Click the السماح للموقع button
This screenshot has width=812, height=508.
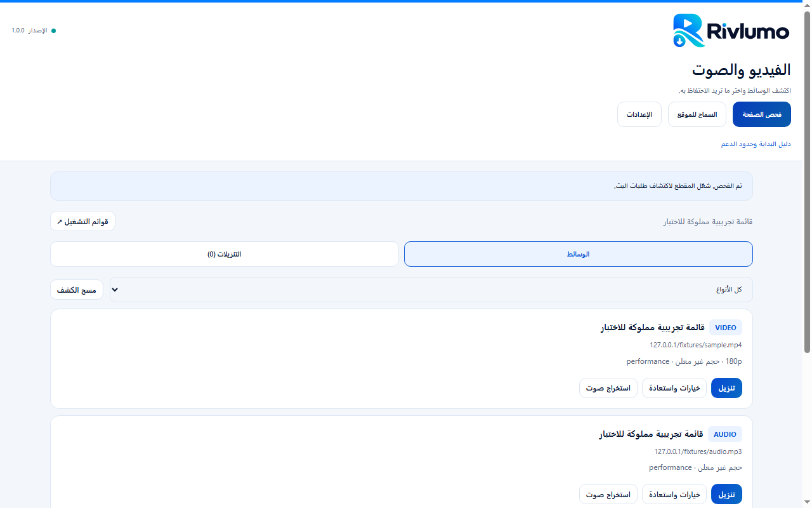(x=697, y=114)
